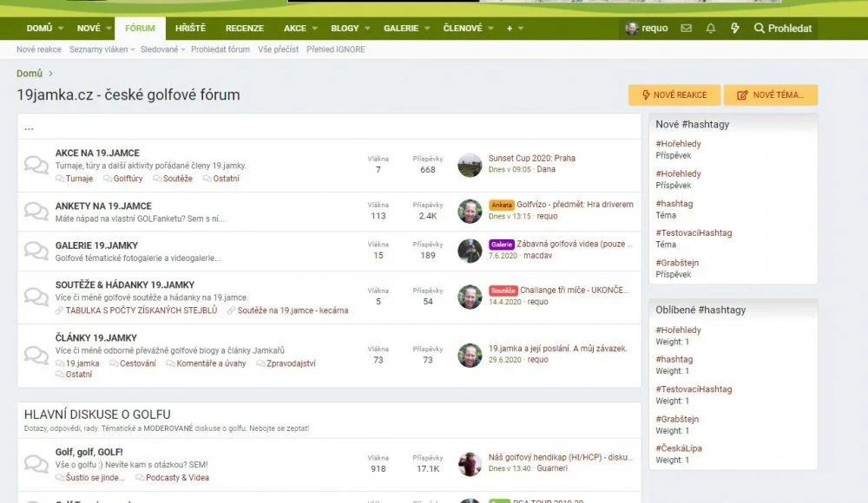Click the avatar beside Zábavná golfová videa
The height and width of the screenshot is (503, 868).
pos(470,251)
